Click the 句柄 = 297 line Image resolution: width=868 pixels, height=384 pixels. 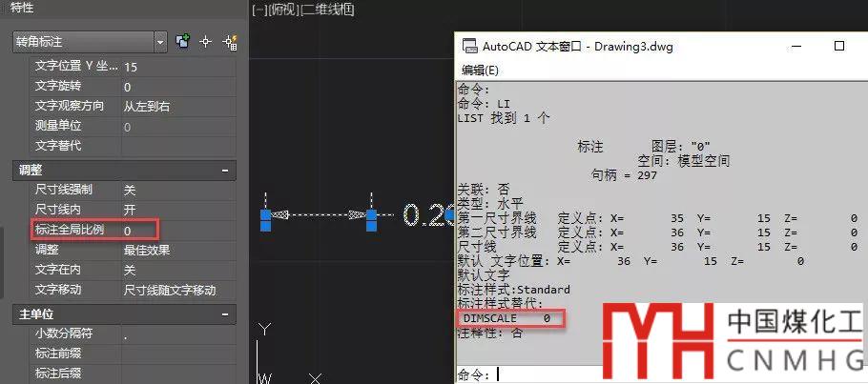624,175
